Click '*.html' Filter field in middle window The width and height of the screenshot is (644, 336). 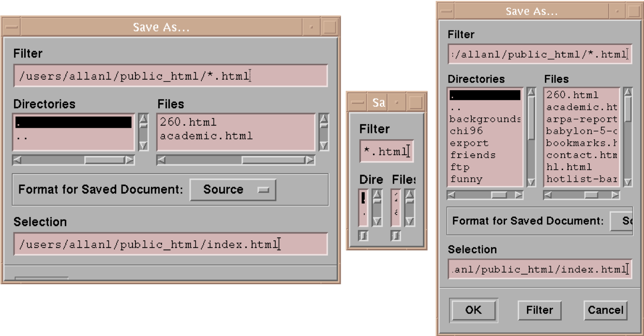click(387, 151)
